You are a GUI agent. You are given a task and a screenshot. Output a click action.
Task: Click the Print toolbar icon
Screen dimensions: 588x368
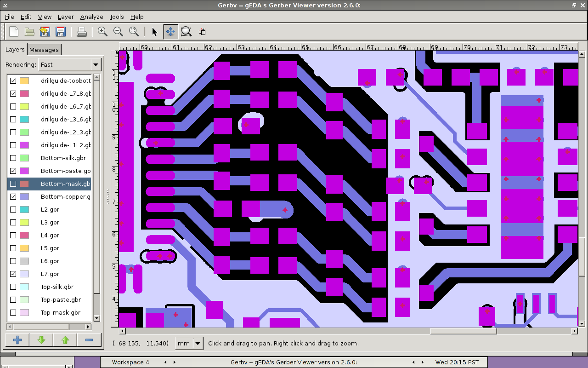(82, 32)
